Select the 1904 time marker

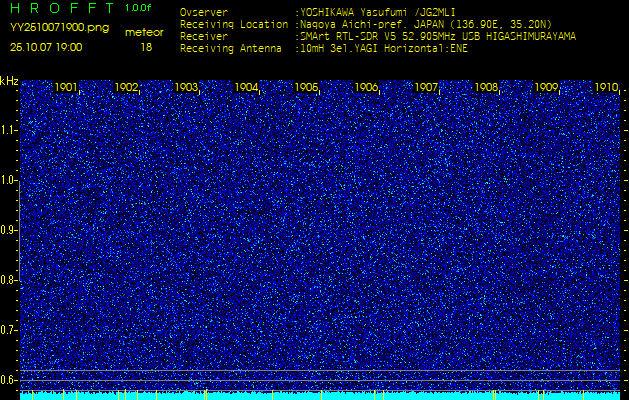click(246, 87)
